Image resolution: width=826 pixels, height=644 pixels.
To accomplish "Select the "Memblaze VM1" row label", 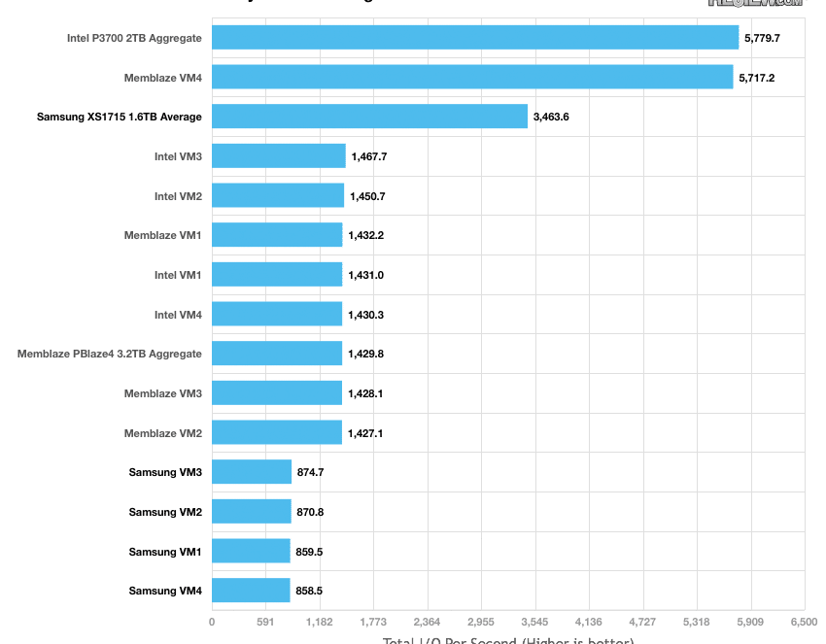I will [x=163, y=235].
